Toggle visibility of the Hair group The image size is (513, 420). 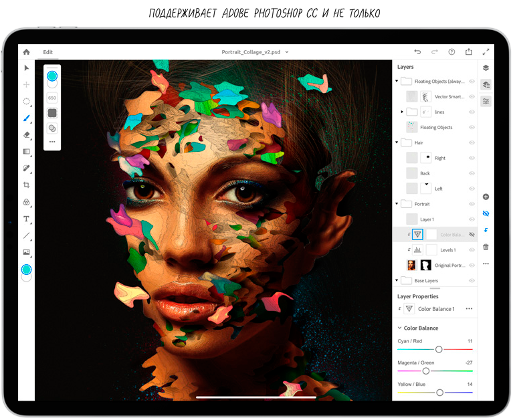click(472, 142)
